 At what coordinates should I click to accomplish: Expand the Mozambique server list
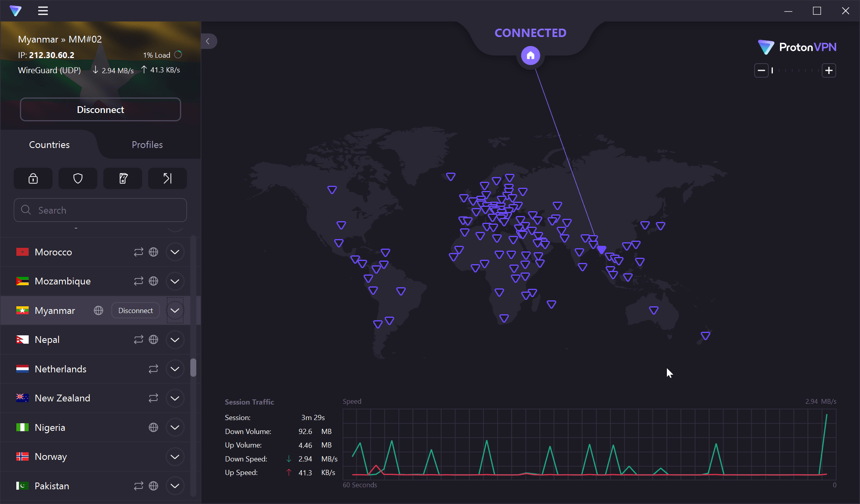(175, 281)
